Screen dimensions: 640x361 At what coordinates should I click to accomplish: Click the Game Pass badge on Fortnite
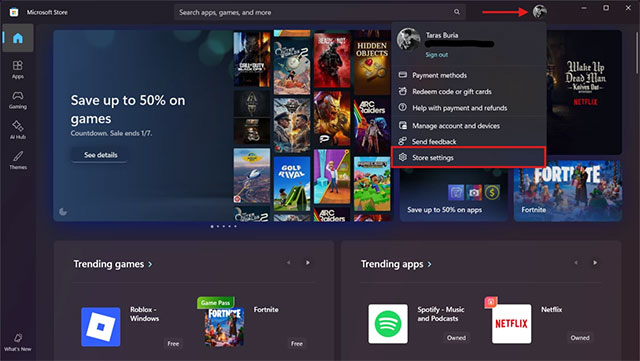tap(216, 303)
